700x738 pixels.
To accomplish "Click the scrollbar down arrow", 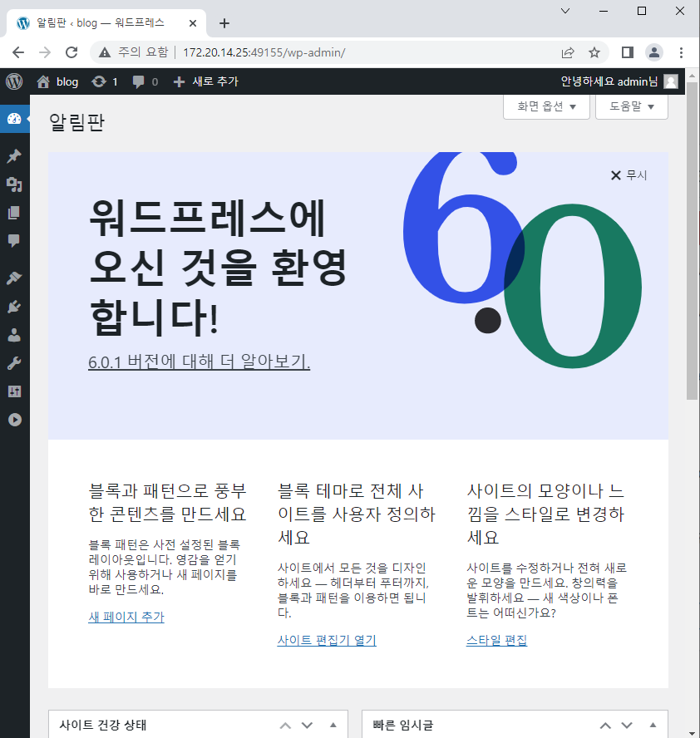I will pos(692,733).
